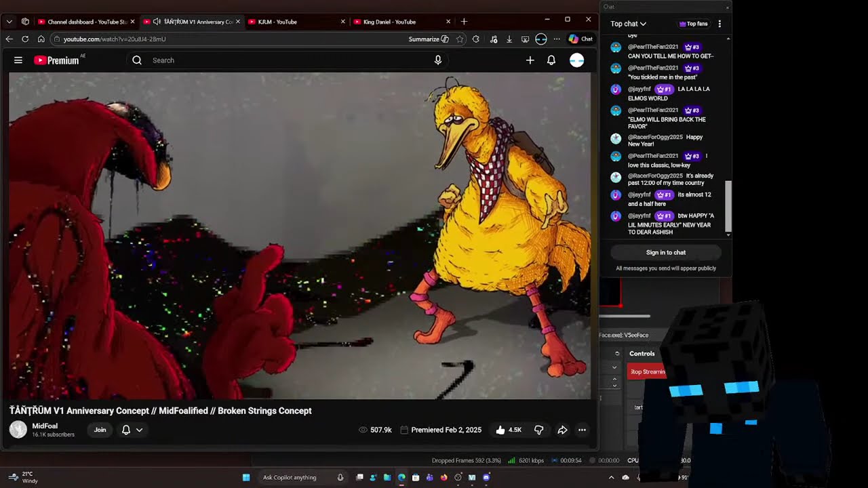868x488 pixels.
Task: Go back with the browser back arrow
Action: tap(9, 39)
